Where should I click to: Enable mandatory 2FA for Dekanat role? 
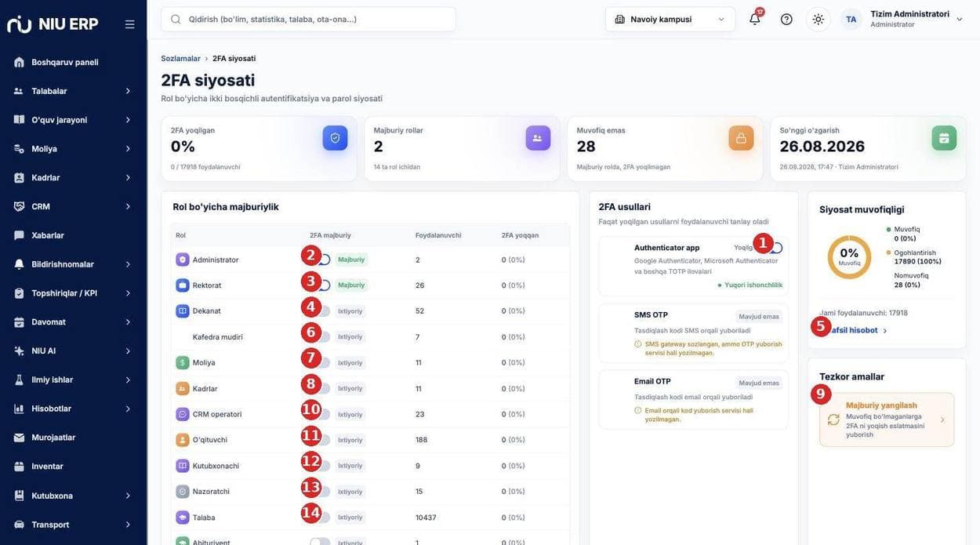pyautogui.click(x=321, y=311)
